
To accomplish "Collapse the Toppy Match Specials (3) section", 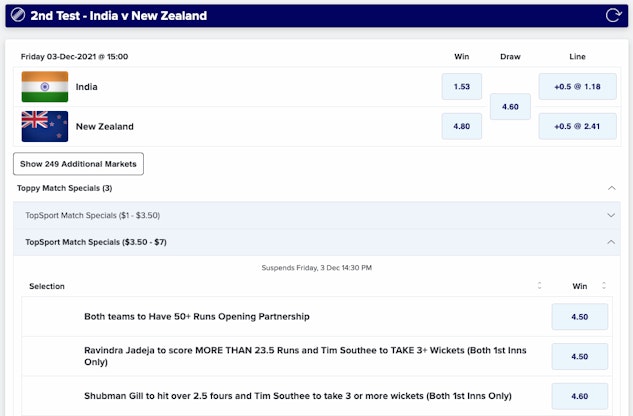I will tap(611, 188).
